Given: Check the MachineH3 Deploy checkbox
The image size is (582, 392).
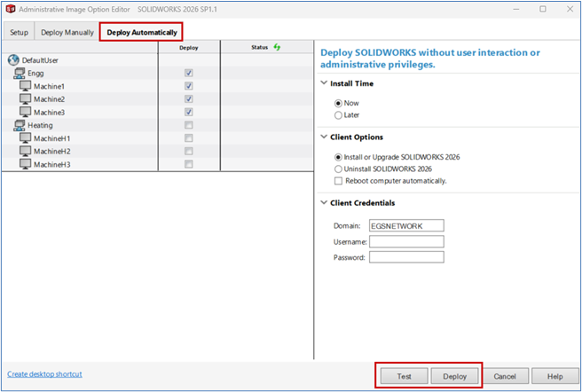Looking at the screenshot, I should pos(189,164).
